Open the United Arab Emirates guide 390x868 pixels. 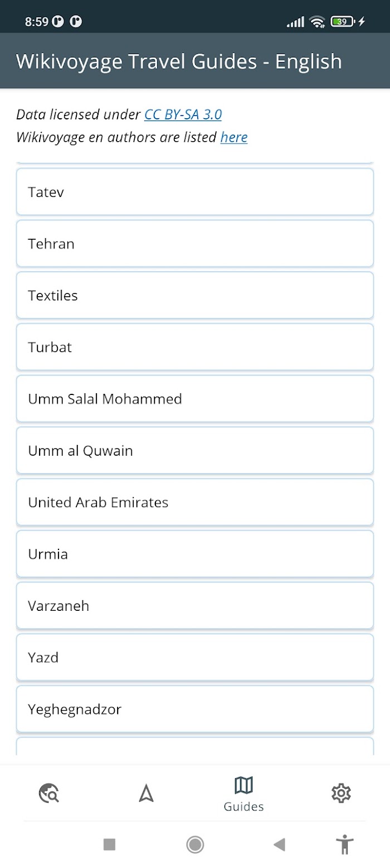tap(195, 502)
